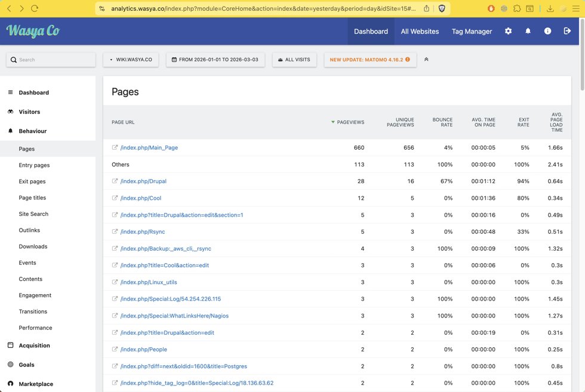The image size is (585, 392).
Task: Collapse the top controls double-chevron
Action: [x=426, y=60]
